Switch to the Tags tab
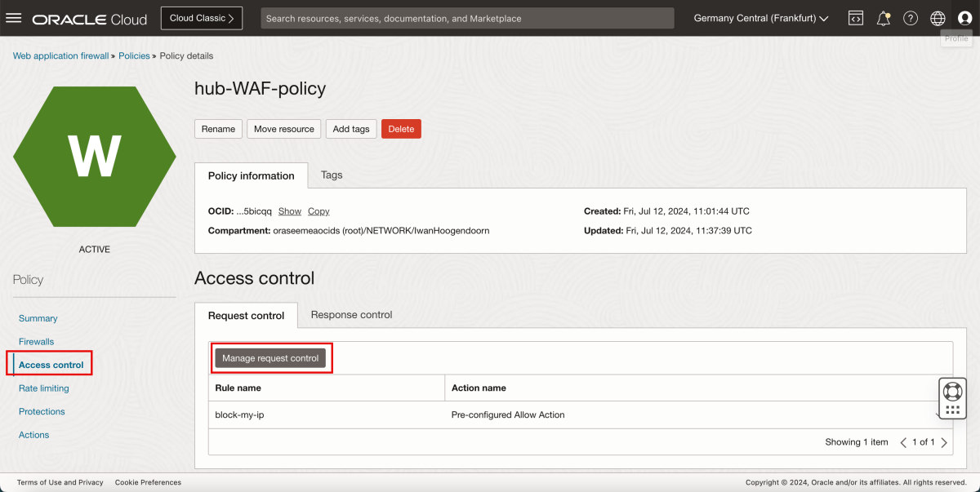 (x=331, y=175)
